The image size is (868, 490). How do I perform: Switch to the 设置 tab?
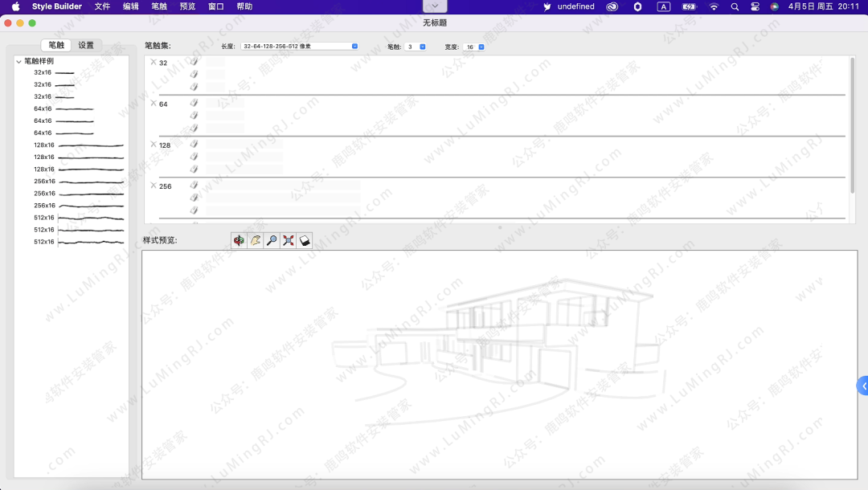86,45
